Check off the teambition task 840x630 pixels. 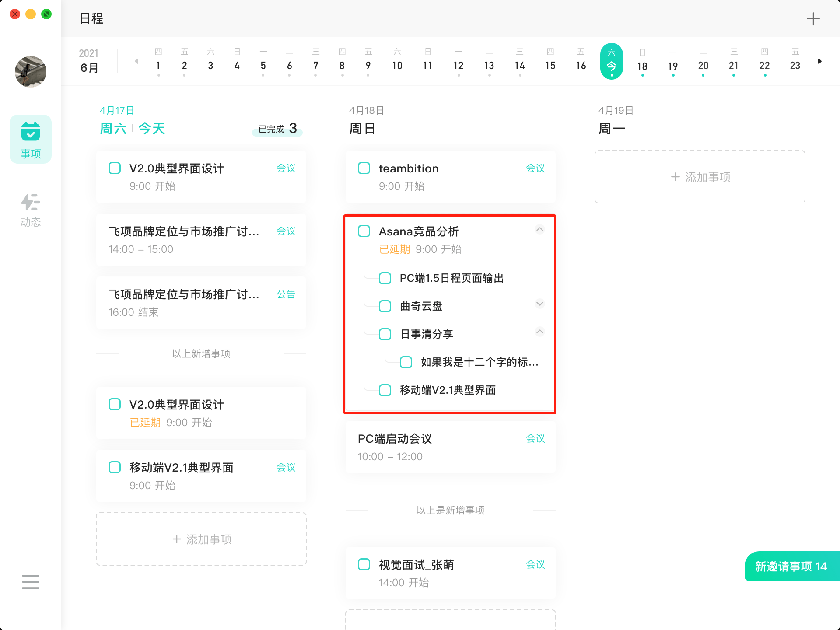(x=364, y=168)
